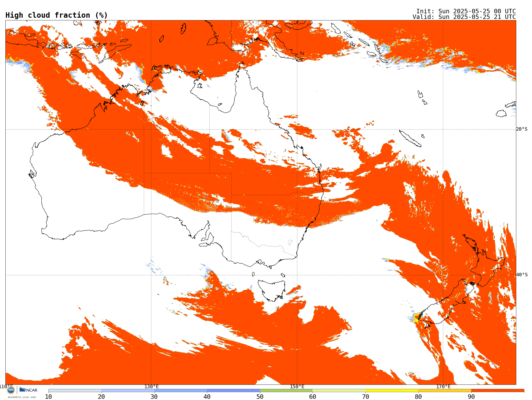Screen dimensions: 532x400
Task: Click the 20°S latitude label
Action: pyautogui.click(x=522, y=129)
